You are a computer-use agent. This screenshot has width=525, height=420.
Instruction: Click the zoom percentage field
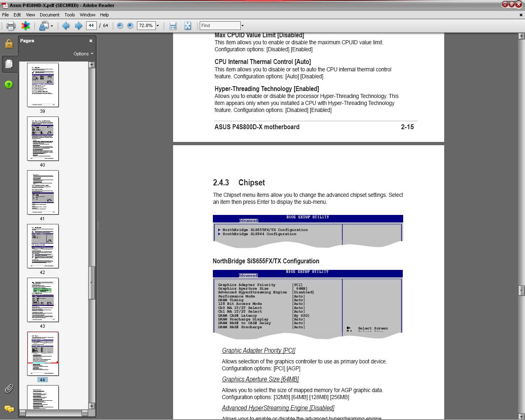pyautogui.click(x=146, y=25)
